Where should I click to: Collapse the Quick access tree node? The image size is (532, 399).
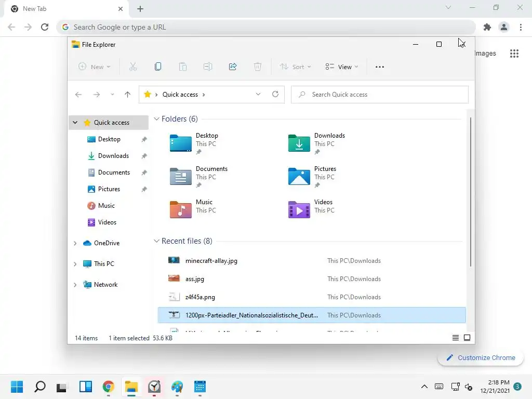(75, 123)
